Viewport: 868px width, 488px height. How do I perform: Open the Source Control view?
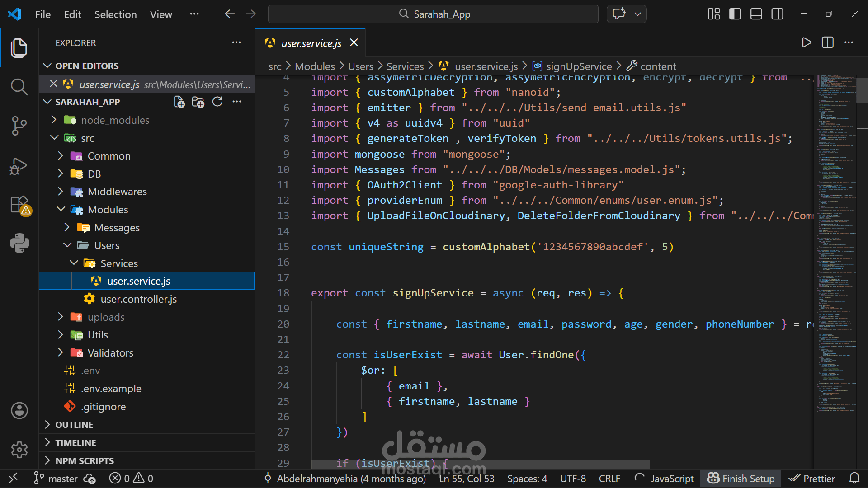tap(19, 126)
